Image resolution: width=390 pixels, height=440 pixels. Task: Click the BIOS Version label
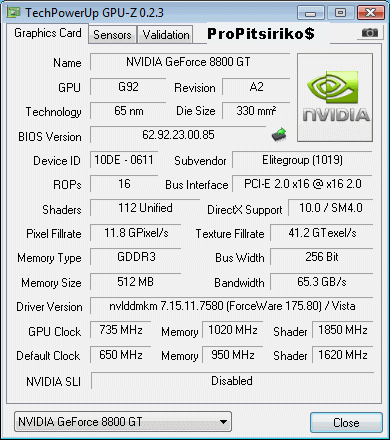[50, 137]
